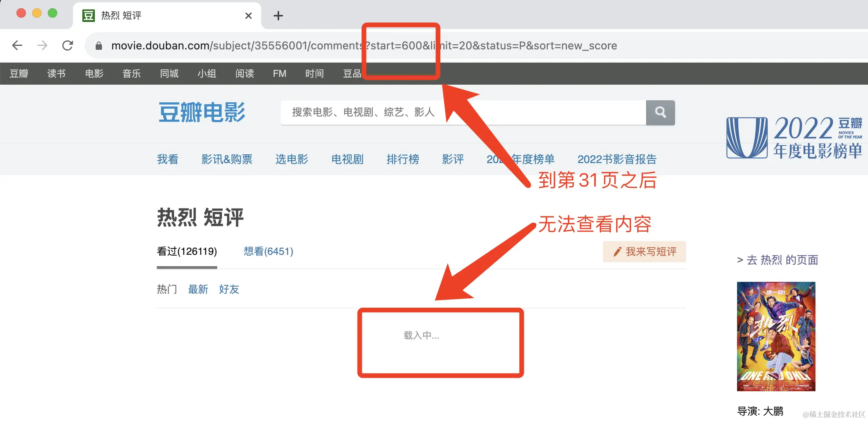Click the Douban favicon on the tab

pos(89,16)
